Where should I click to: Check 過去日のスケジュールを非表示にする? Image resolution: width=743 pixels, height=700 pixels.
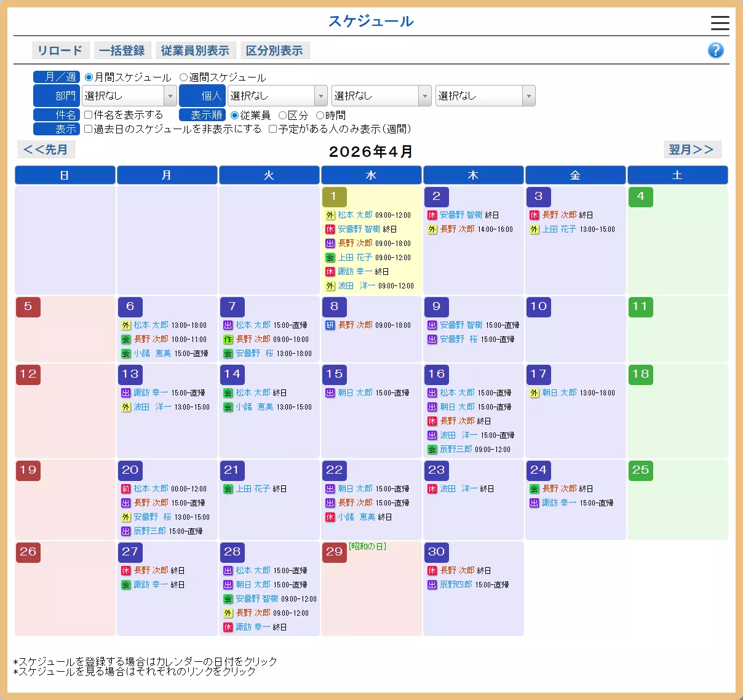(89, 129)
